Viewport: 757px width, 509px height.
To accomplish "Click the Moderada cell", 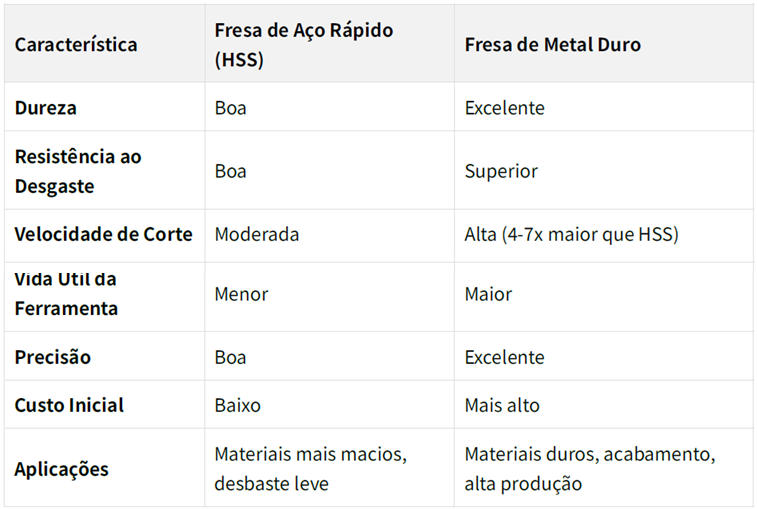I will point(256,235).
